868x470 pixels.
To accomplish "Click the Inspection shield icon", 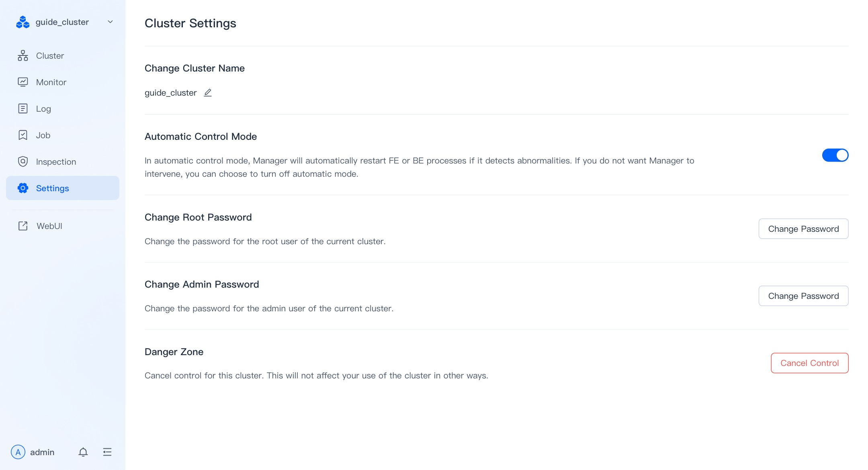I will [23, 161].
